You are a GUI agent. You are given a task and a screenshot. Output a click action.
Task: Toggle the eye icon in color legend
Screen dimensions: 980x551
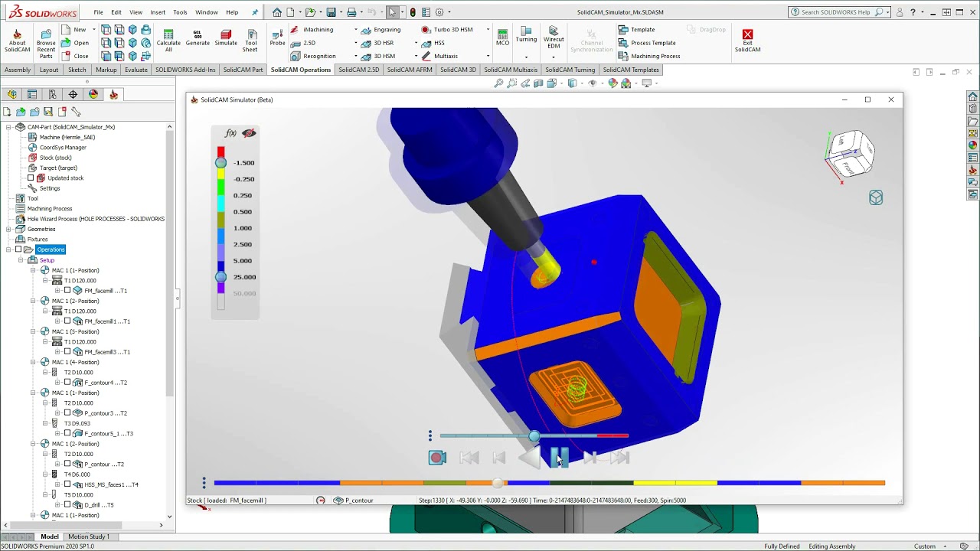pos(249,133)
